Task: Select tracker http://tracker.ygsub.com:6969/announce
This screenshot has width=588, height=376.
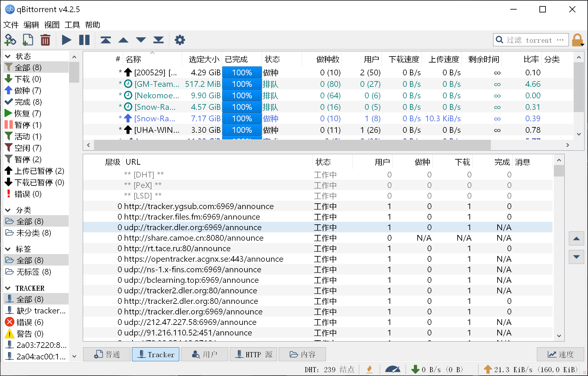Action: [x=318, y=207]
